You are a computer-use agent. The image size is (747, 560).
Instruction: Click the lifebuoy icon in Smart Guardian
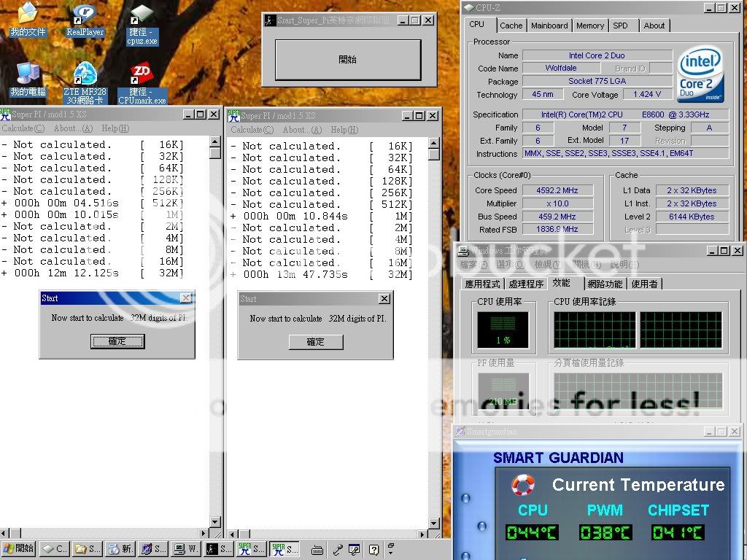coord(523,485)
